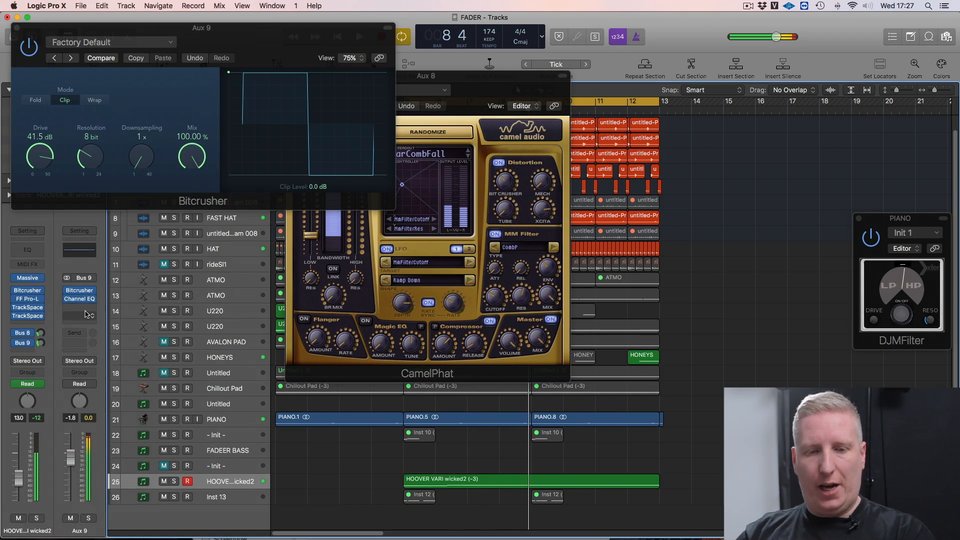The height and width of the screenshot is (540, 960).
Task: Mute the FAST HAT track
Action: [163, 218]
